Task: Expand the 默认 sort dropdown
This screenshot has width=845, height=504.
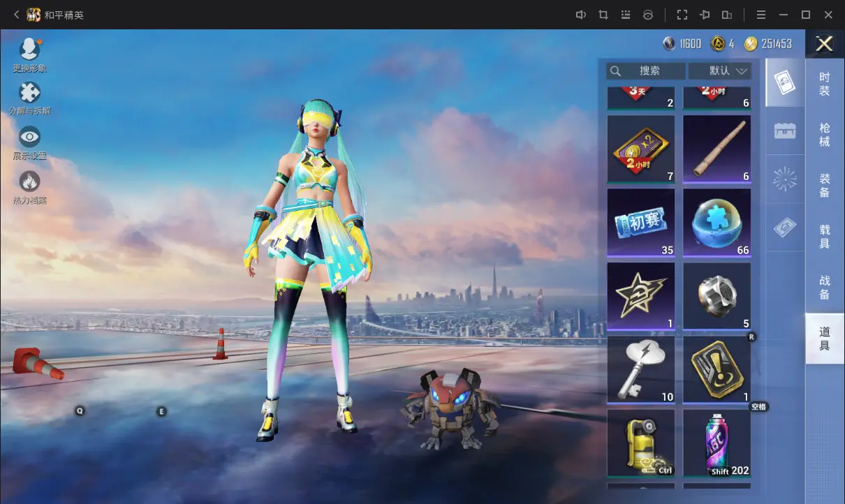Action: 720,71
